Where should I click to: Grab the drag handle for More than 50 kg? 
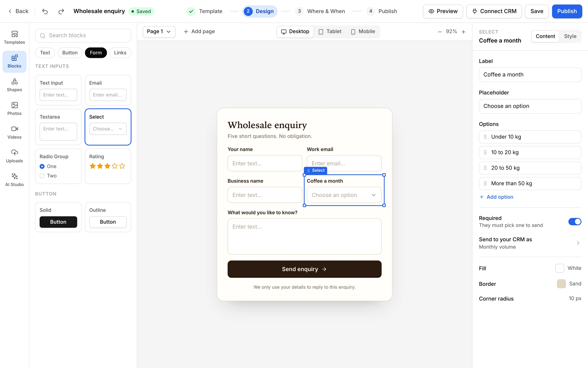pos(485,184)
